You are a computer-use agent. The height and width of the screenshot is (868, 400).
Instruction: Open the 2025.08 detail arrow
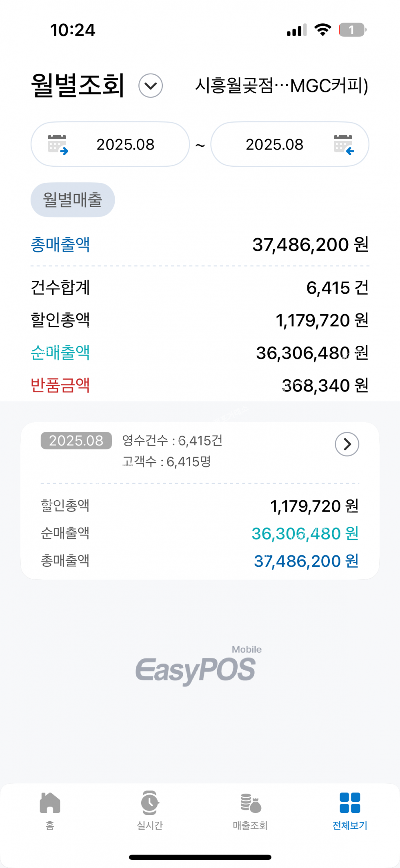(347, 444)
